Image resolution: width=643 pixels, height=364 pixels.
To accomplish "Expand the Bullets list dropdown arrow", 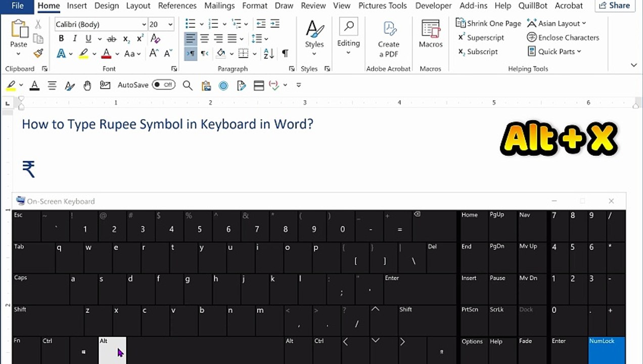I will pos(202,24).
